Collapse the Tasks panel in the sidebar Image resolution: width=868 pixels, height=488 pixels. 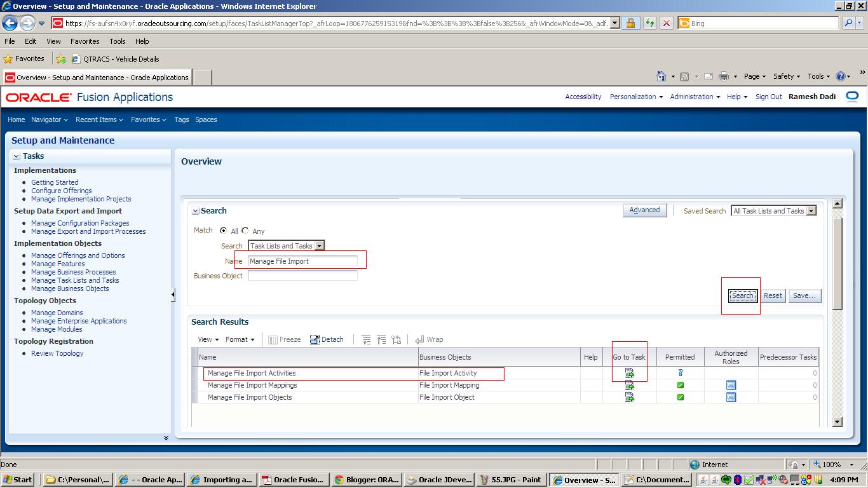16,156
